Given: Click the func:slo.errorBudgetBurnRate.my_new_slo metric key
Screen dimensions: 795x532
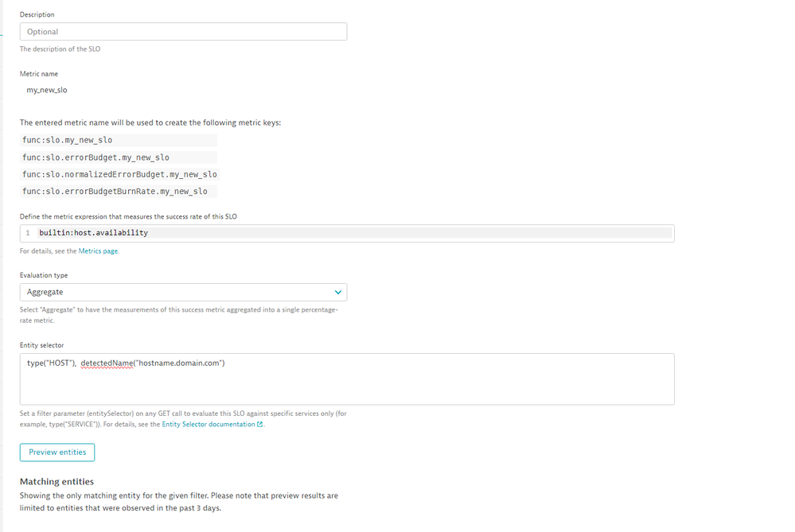Looking at the screenshot, I should point(115,192).
